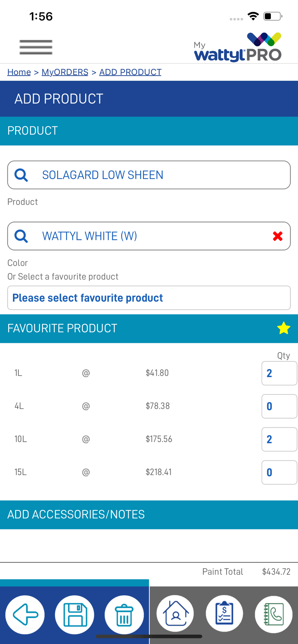Screen dimensions: 298x644
Task: Open the favourite product dropdown
Action: tap(149, 298)
